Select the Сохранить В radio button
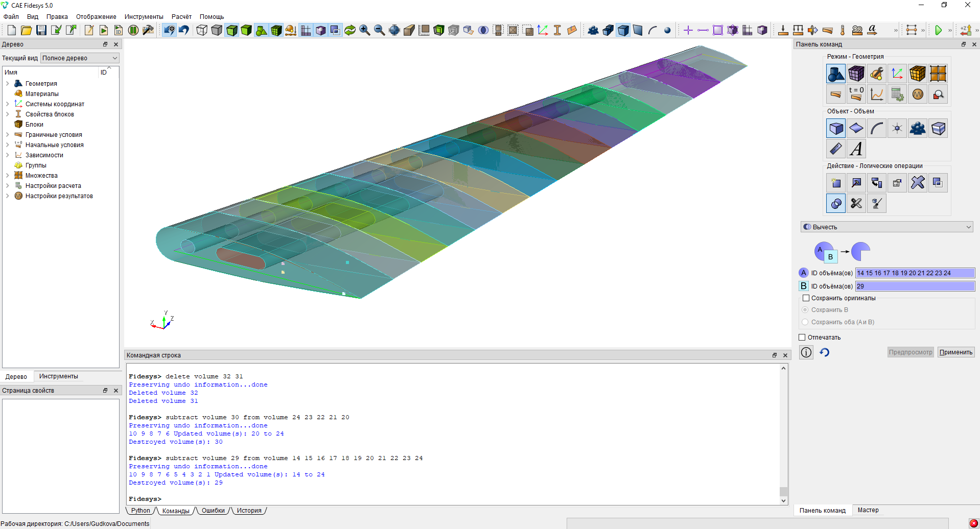The height and width of the screenshot is (529, 980). pyautogui.click(x=805, y=310)
